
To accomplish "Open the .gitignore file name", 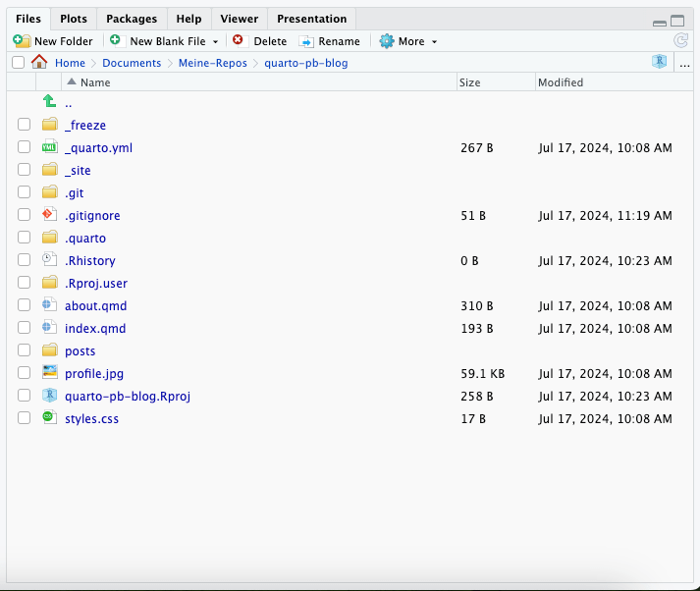I will (92, 216).
